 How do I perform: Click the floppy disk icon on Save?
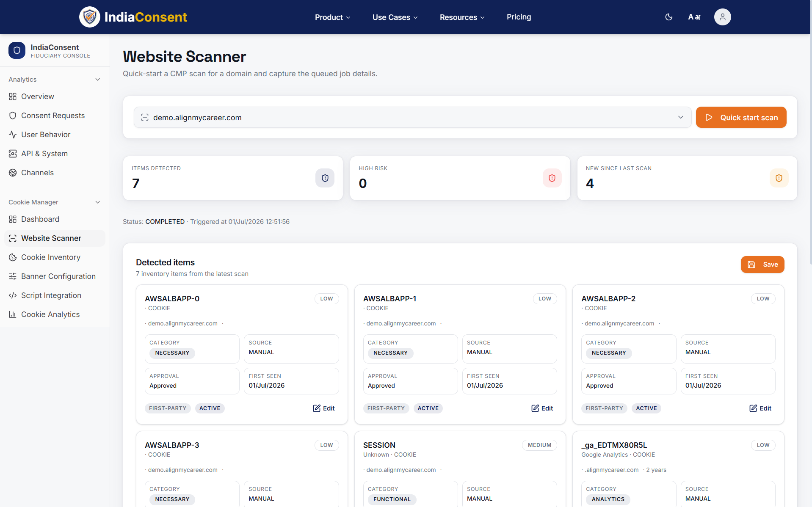[x=751, y=265]
